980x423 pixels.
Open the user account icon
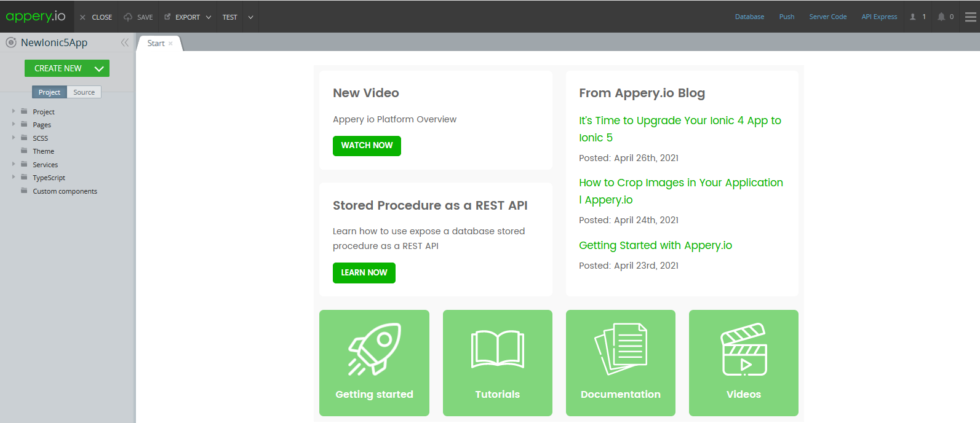(x=913, y=17)
